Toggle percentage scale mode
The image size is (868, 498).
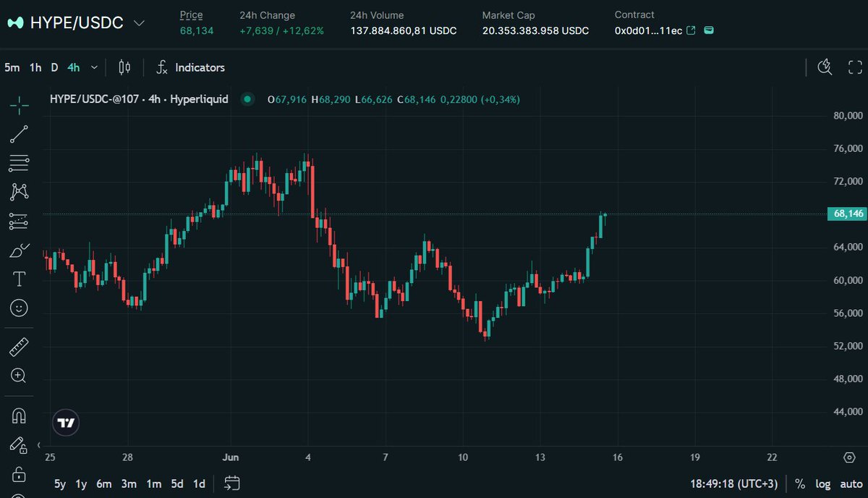click(800, 484)
